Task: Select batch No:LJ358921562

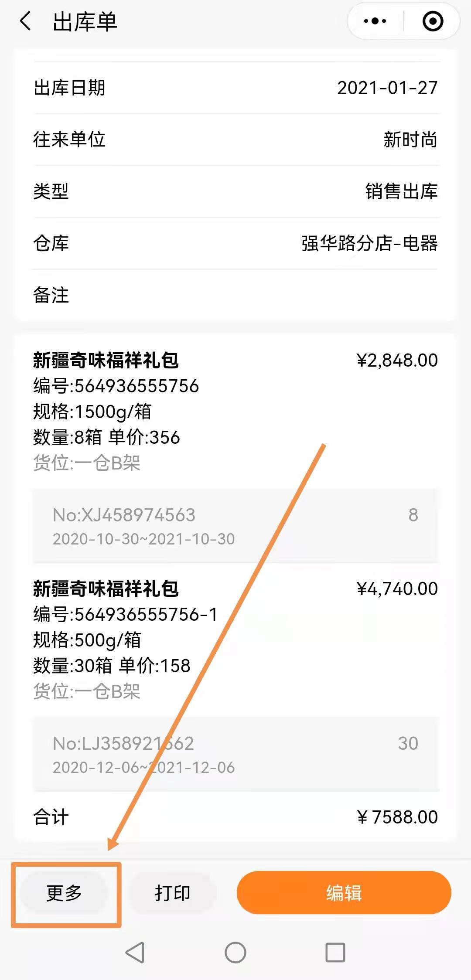Action: click(235, 754)
